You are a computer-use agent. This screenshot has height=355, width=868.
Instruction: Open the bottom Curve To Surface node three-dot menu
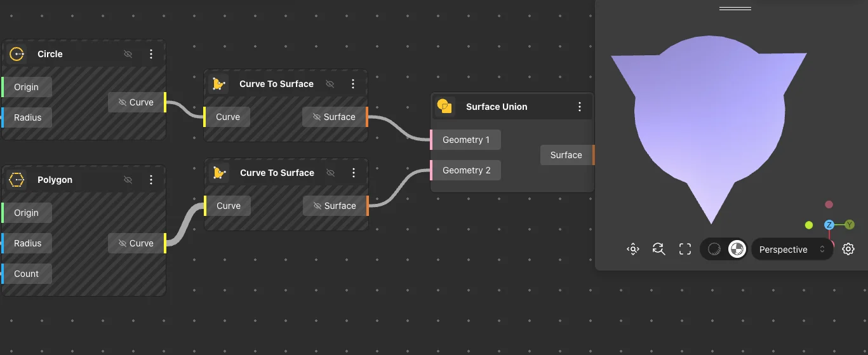[354, 173]
